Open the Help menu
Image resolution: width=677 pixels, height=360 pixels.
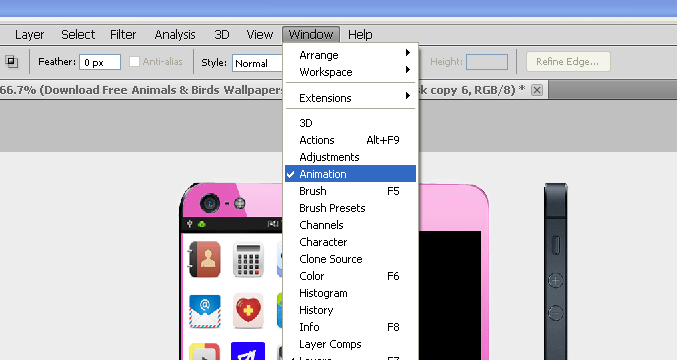click(x=360, y=35)
